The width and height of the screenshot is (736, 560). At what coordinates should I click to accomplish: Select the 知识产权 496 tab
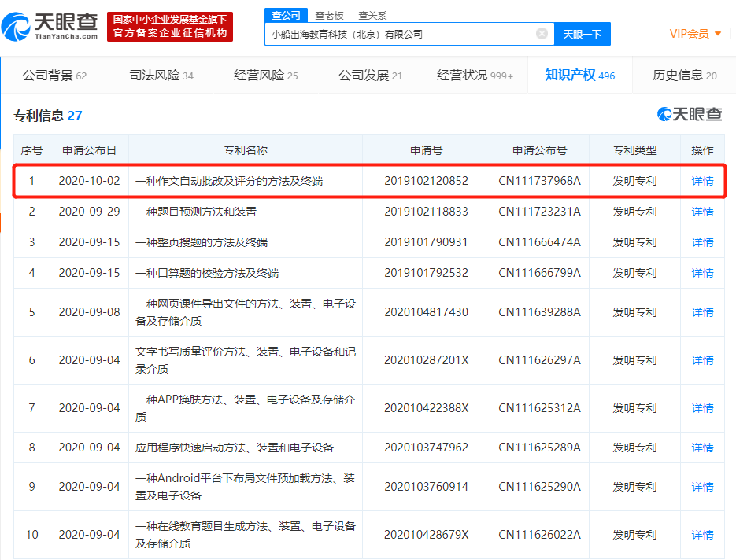579,75
